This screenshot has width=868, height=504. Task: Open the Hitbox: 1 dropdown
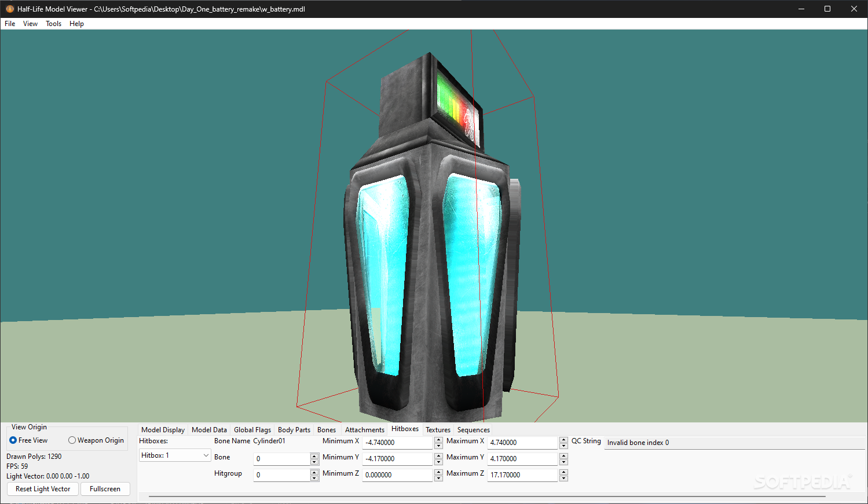pos(175,455)
